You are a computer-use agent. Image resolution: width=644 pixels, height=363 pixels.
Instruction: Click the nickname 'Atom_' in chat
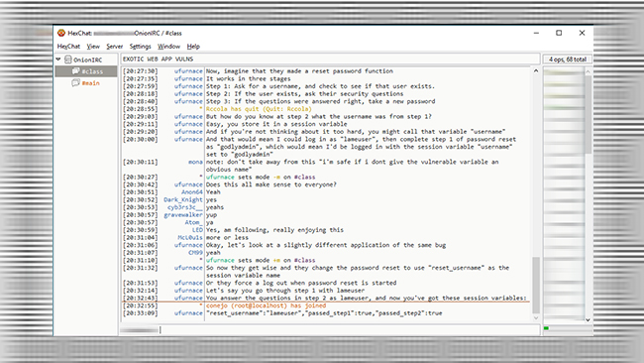(193, 222)
